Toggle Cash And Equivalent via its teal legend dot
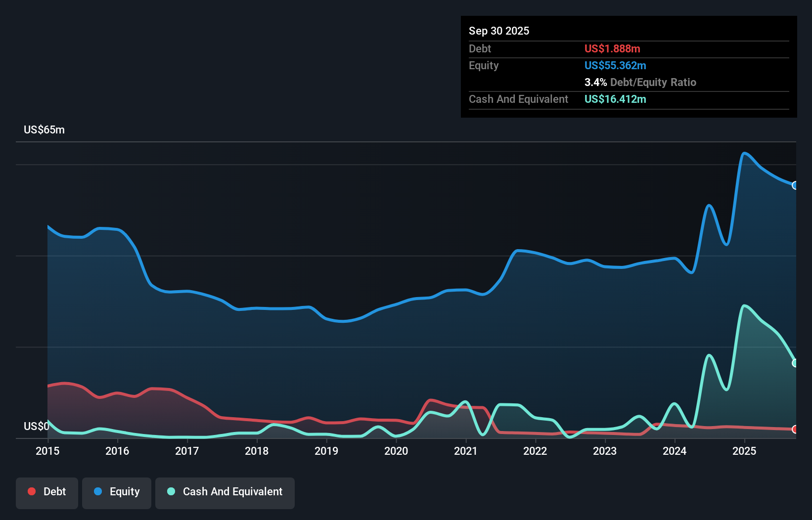The height and width of the screenshot is (520, 812). point(171,491)
